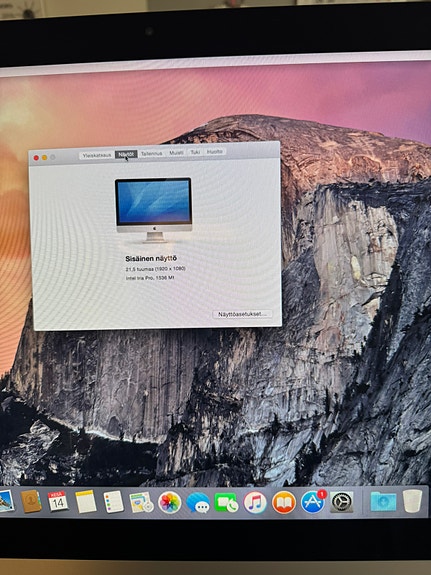Screen dimensions: 431x575
Task: Open the System Preferences gear icon
Action: point(341,502)
